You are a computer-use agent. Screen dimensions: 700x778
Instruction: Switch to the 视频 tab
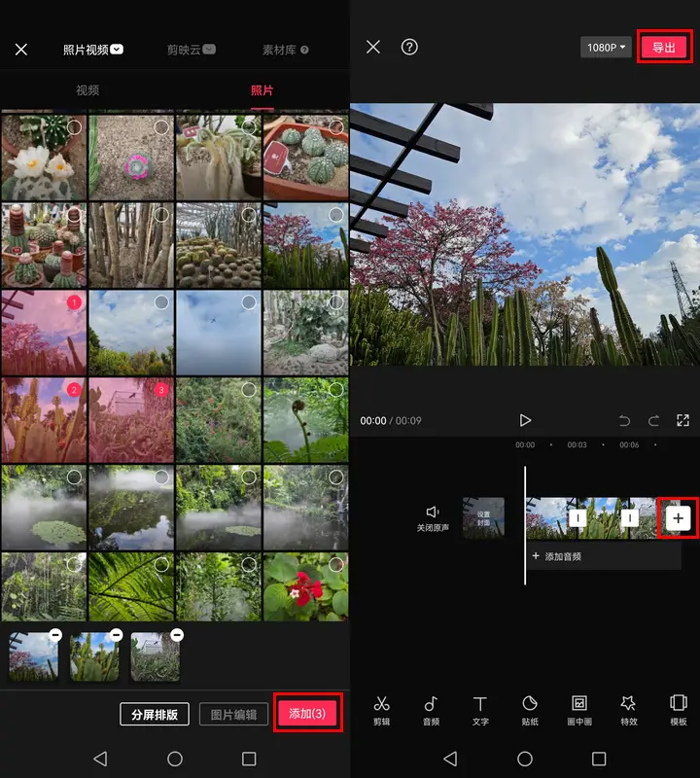(87, 90)
